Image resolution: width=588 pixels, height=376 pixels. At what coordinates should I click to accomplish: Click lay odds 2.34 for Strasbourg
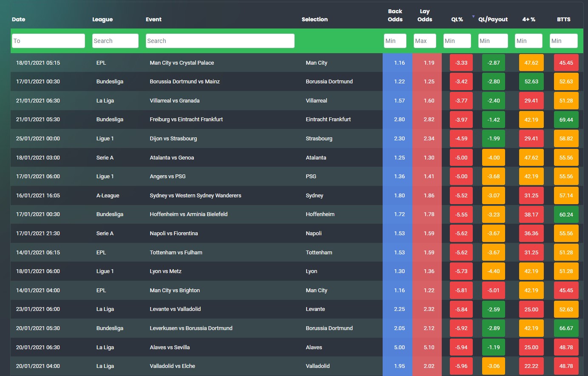429,138
